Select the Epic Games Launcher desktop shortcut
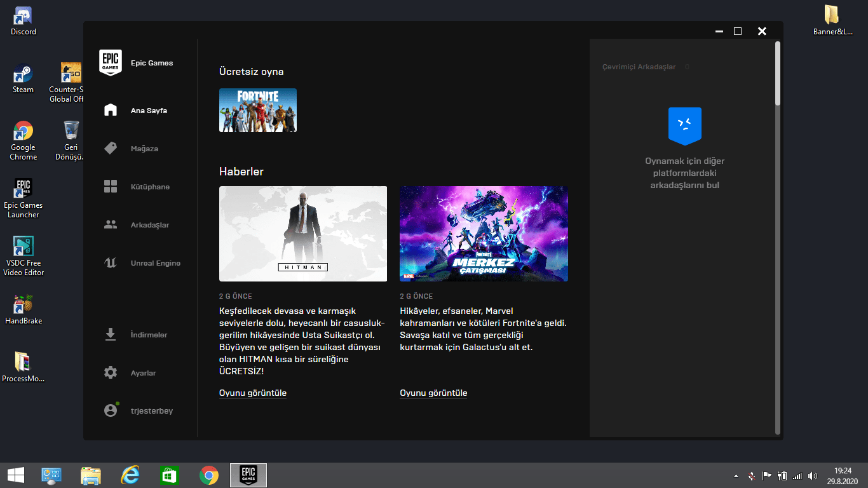 click(24, 198)
